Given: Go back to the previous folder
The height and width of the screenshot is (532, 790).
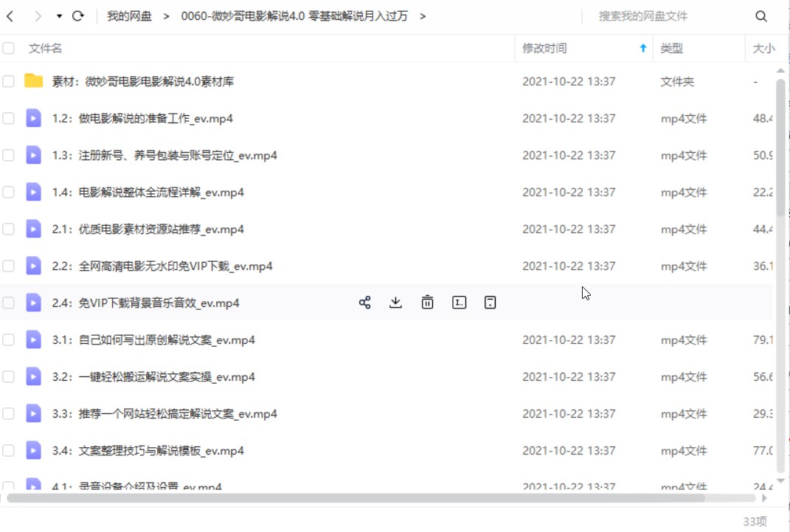Looking at the screenshot, I should [x=10, y=16].
